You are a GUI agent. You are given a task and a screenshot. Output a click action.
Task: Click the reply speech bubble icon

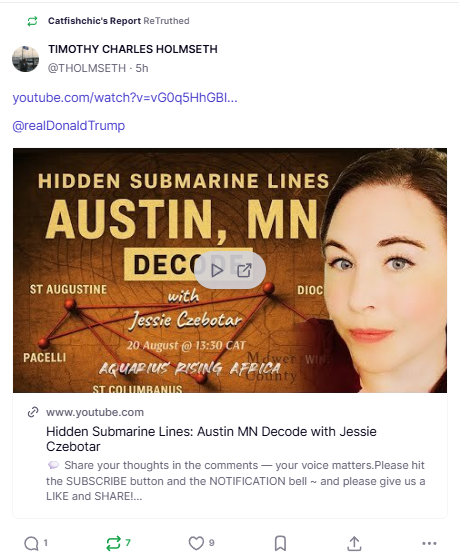pos(32,543)
